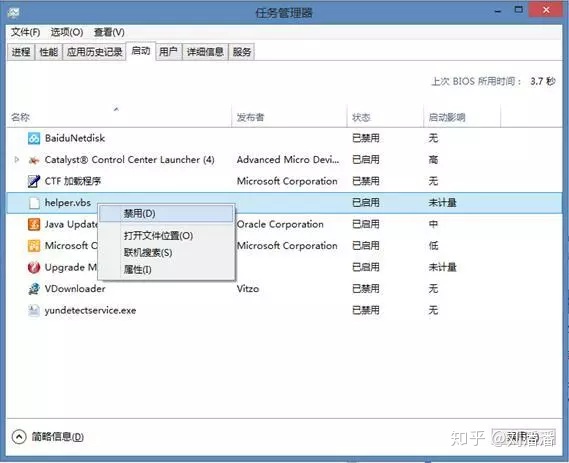Click the VDownloader icon
The width and height of the screenshot is (569, 463).
pos(34,289)
